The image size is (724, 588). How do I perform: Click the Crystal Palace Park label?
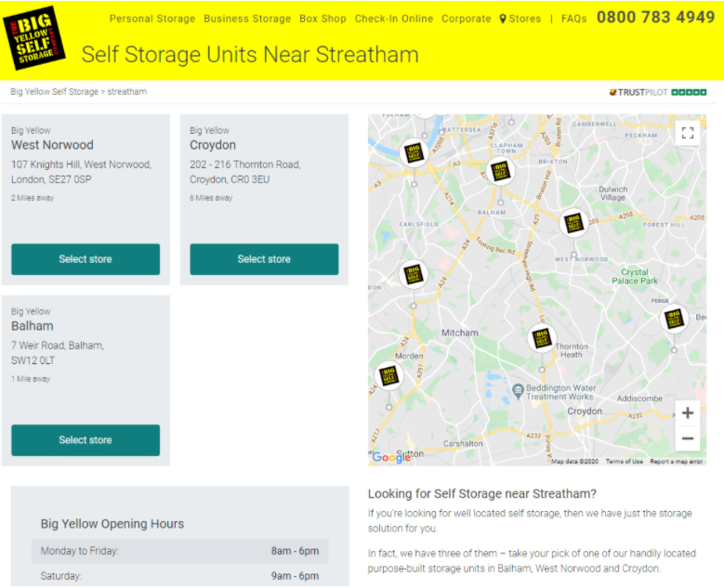coord(635,277)
